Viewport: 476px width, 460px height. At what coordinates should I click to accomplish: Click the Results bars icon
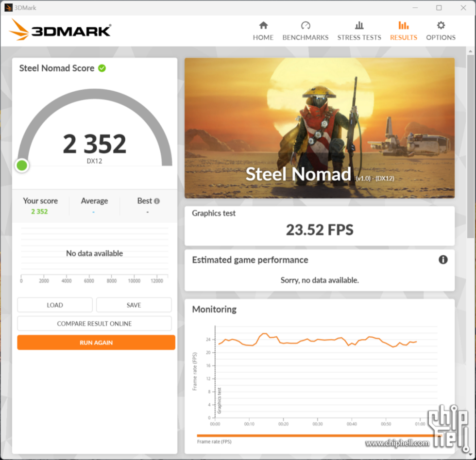click(x=404, y=25)
